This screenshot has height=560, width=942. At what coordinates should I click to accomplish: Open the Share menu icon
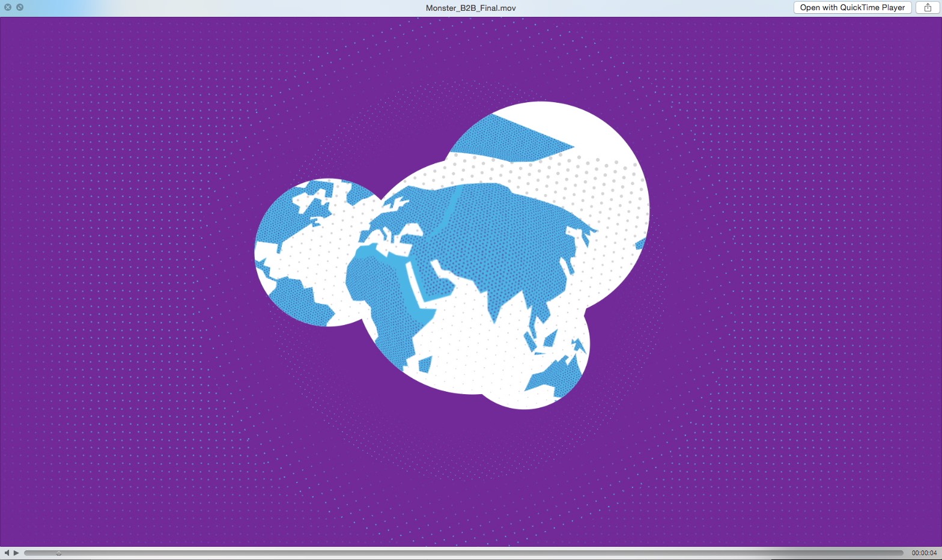[x=928, y=8]
